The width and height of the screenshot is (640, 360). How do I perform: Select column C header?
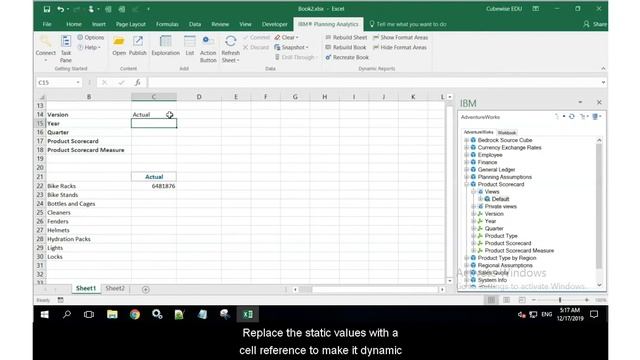154,97
